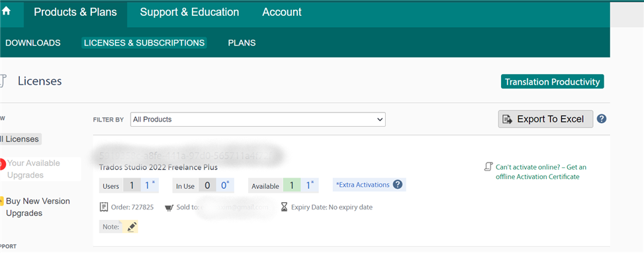Image resolution: width=644 pixels, height=253 pixels.
Task: Open the PLANS sub-navigation item
Action: pos(242,43)
